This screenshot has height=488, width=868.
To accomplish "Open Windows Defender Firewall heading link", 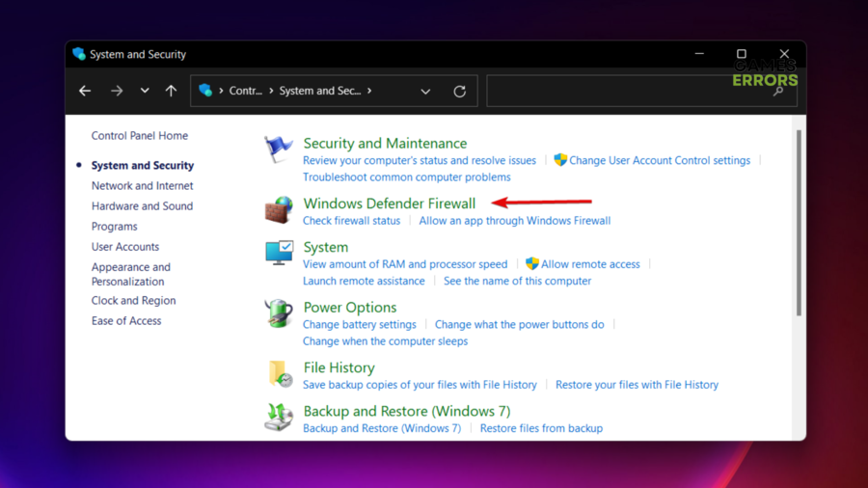I will click(x=389, y=203).
